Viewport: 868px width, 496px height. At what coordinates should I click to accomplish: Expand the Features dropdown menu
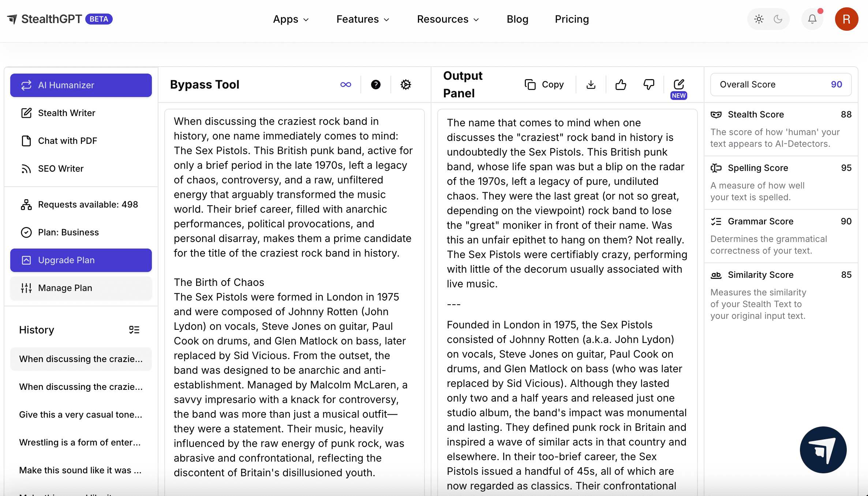coord(363,19)
